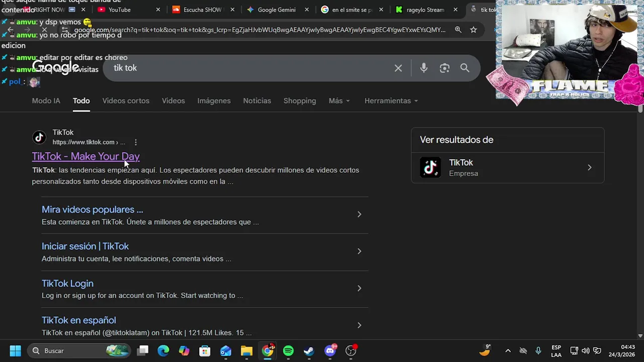
Task: Open the Iniciar sesión | TikTok link
Action: [85, 246]
